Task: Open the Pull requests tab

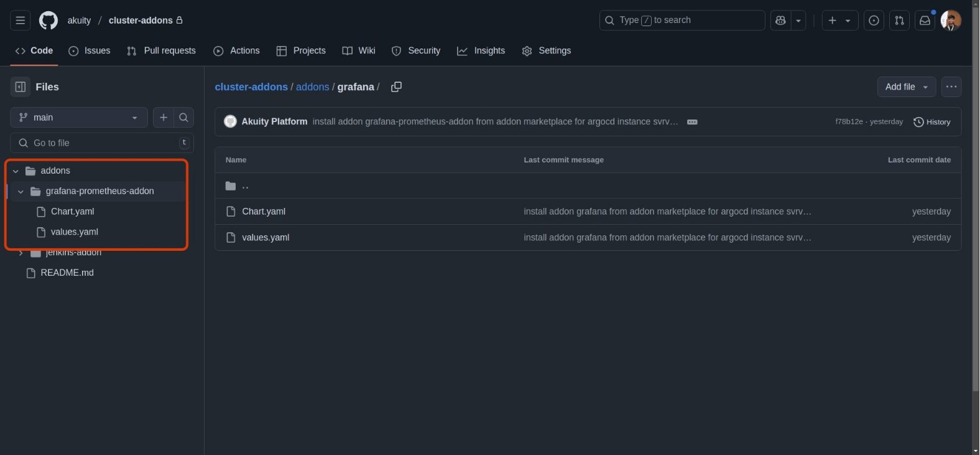Action: pos(161,50)
